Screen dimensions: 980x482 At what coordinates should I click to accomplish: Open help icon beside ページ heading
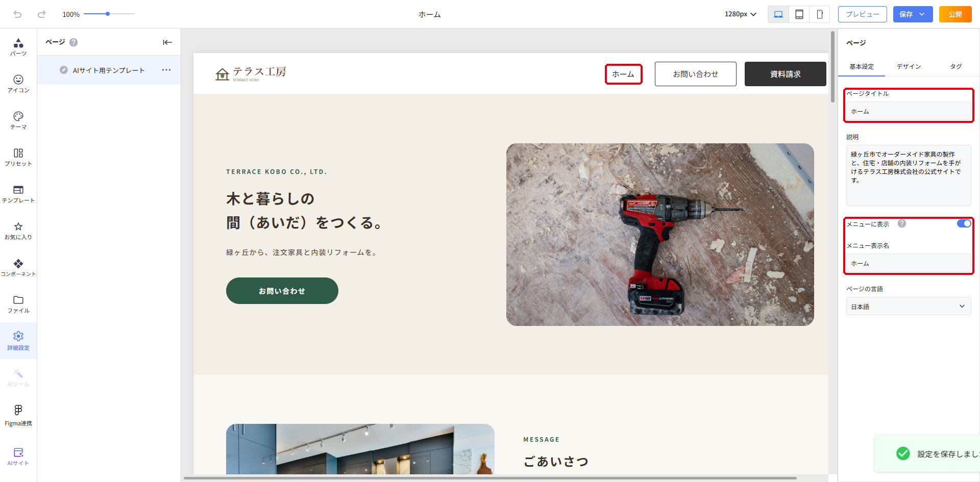[x=73, y=42]
